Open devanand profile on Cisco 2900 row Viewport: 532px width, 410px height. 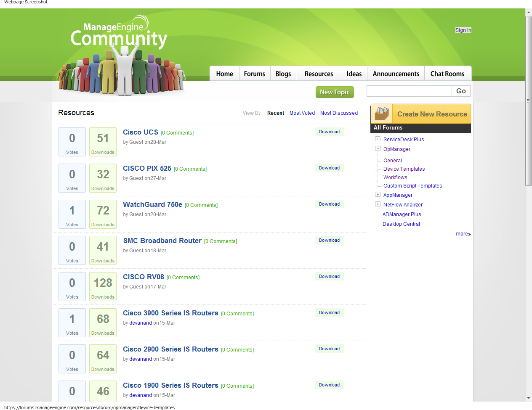click(x=141, y=359)
